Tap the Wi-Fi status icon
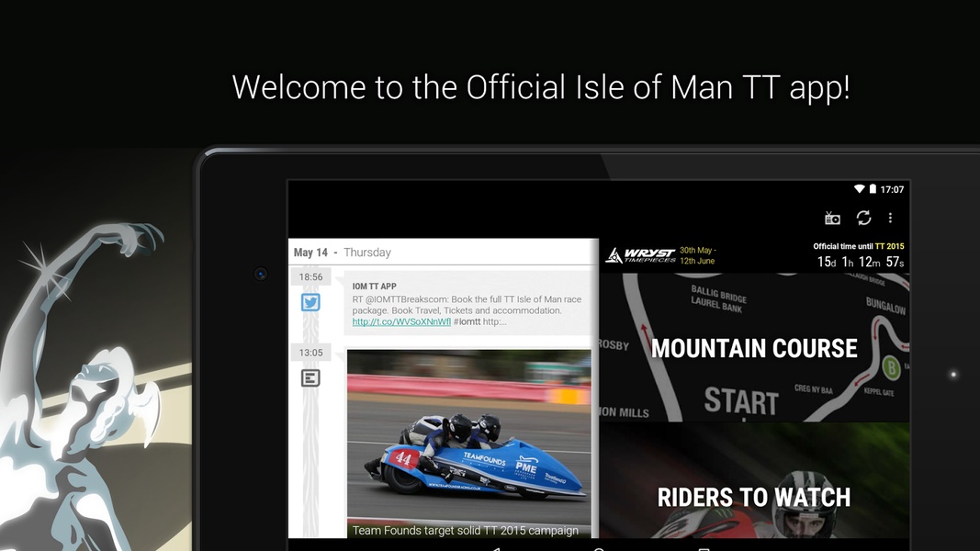 click(860, 189)
